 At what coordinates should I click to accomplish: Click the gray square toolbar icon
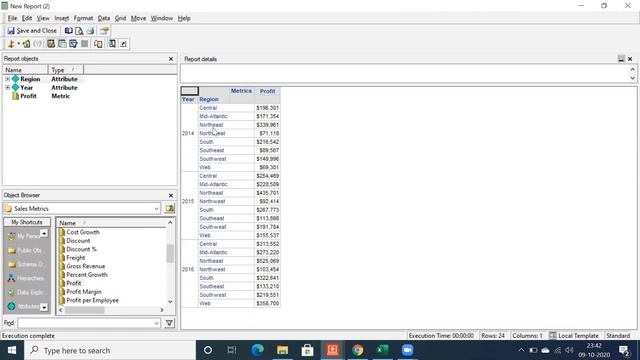tap(84, 44)
